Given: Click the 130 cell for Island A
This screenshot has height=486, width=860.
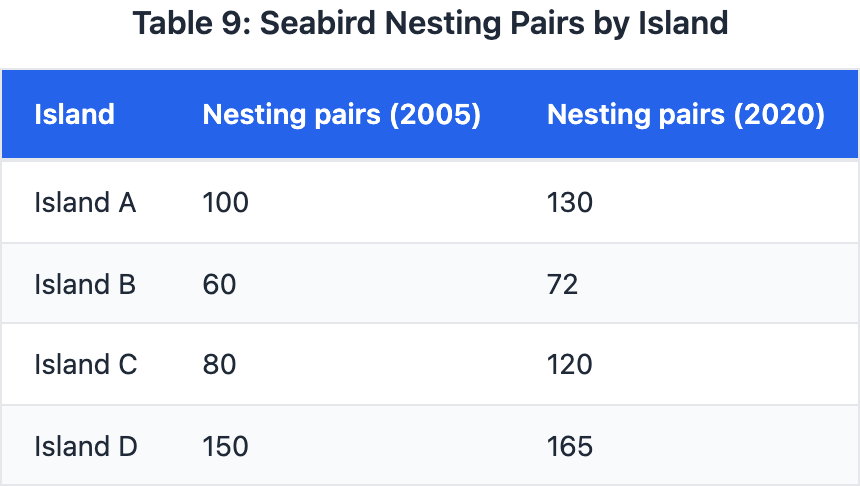Looking at the screenshot, I should click(570, 203).
